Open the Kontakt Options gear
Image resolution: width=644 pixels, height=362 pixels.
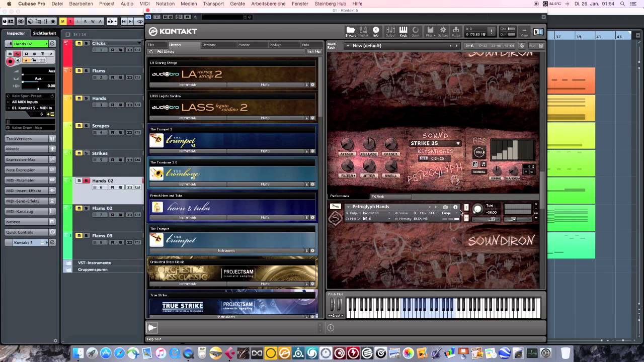click(443, 32)
